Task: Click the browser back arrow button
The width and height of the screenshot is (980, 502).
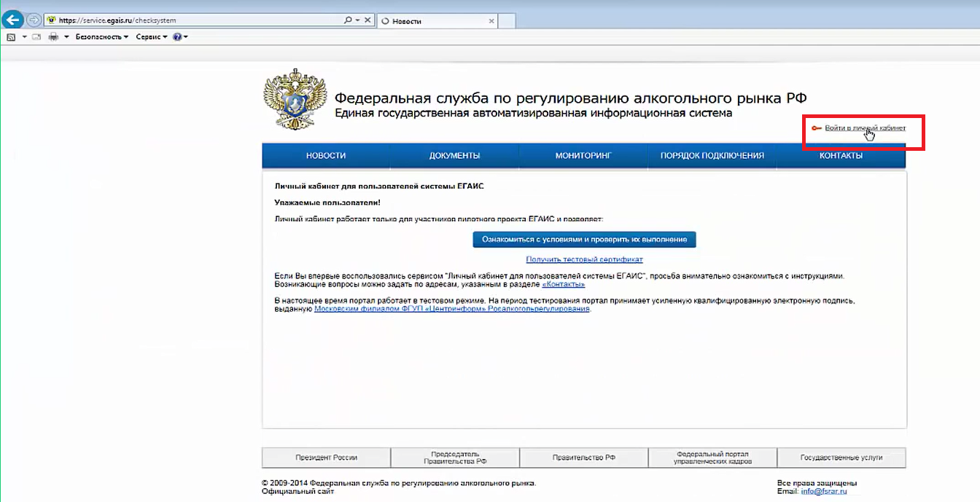Action: [x=12, y=20]
